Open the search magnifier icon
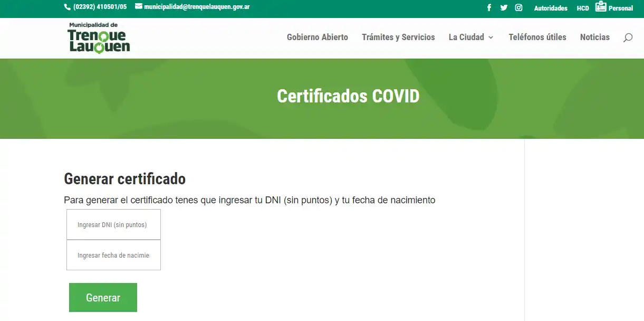 pyautogui.click(x=627, y=37)
